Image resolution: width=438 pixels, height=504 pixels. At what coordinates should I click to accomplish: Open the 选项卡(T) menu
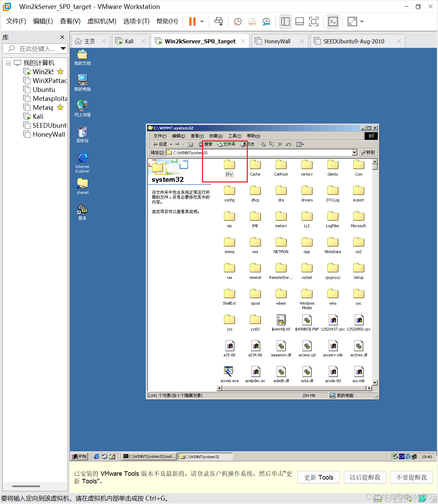click(136, 21)
